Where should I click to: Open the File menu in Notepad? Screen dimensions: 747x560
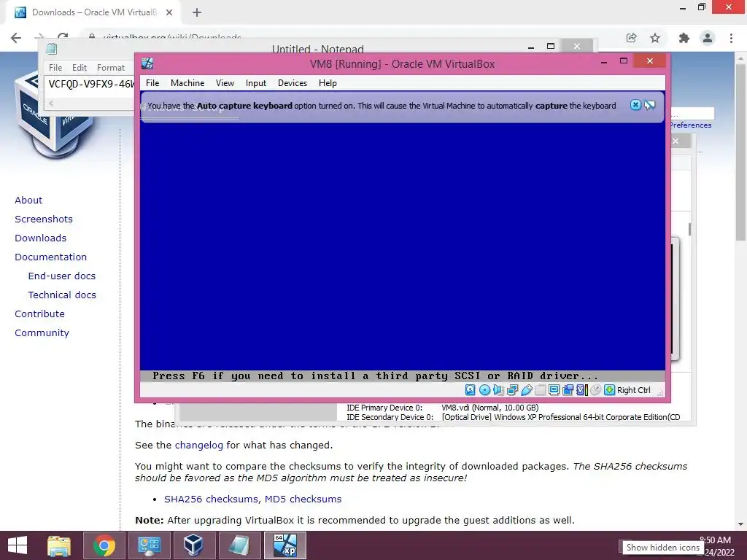tap(55, 68)
